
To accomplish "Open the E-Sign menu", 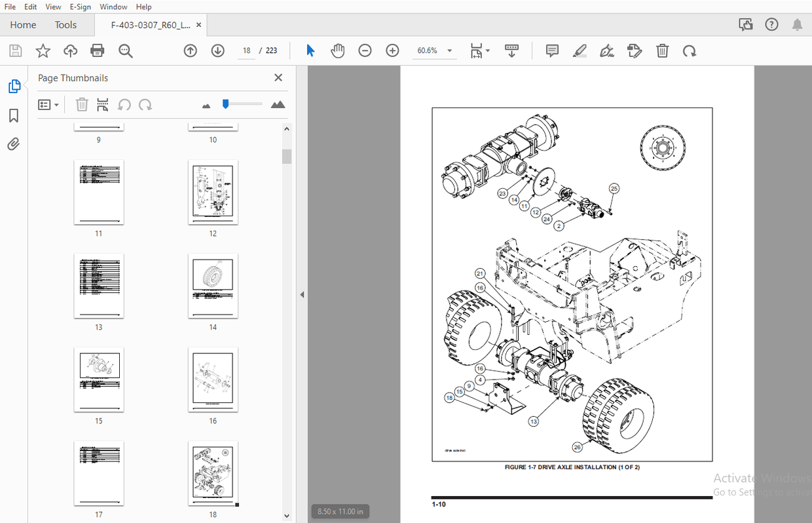I will click(x=80, y=7).
